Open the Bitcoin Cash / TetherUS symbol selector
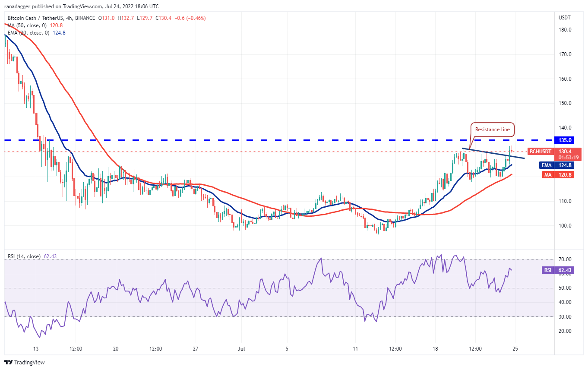This screenshot has height=370, width=588. (x=34, y=18)
